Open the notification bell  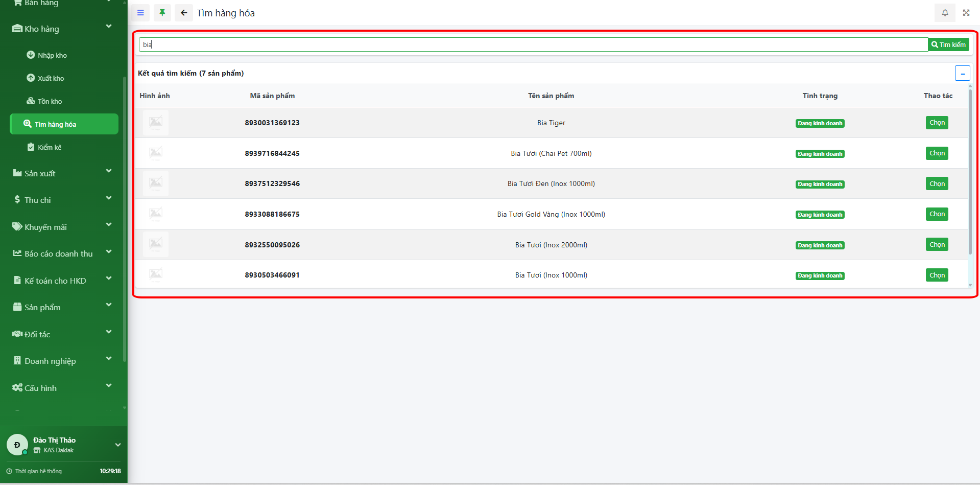coord(945,13)
